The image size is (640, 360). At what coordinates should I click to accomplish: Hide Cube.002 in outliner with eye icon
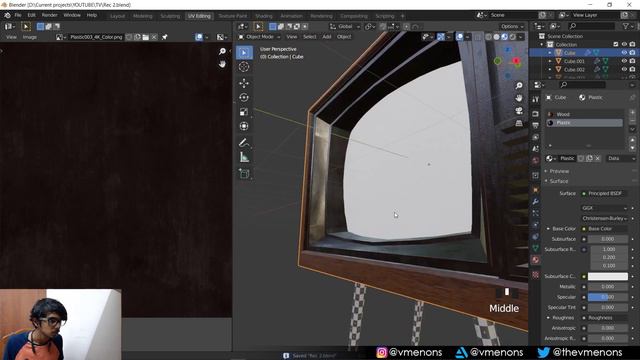624,69
